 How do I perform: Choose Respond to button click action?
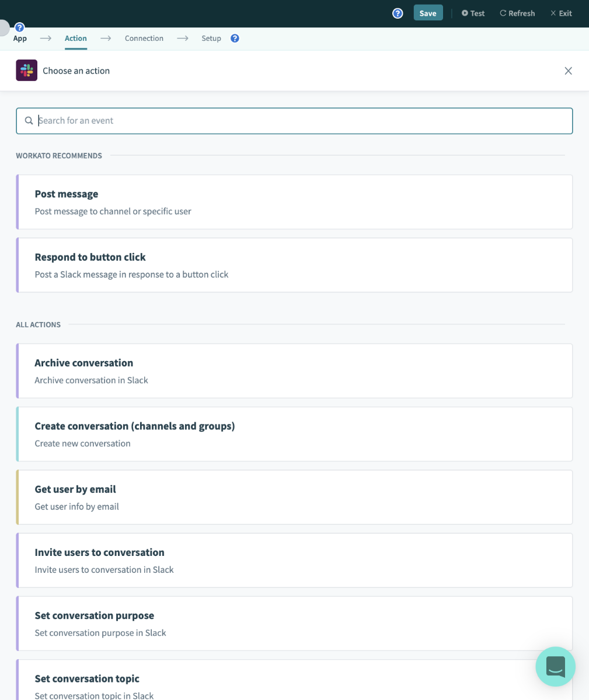pos(294,265)
